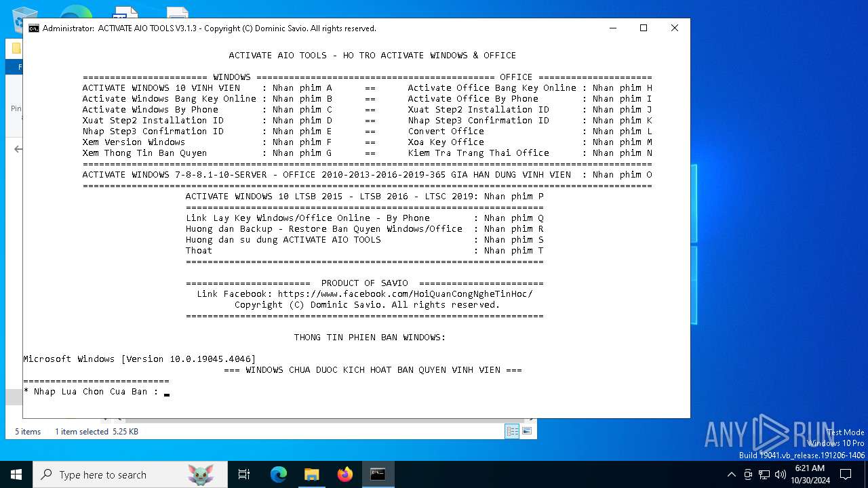
Task: Click 'Huong dan Backup - Restore' line
Action: click(365, 229)
